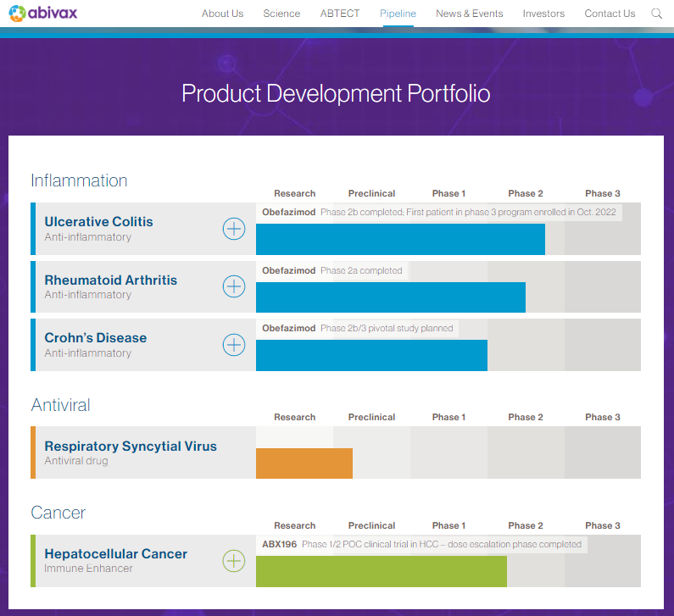Click "Phase 2b/3 pivotal study planned" text

coord(387,328)
